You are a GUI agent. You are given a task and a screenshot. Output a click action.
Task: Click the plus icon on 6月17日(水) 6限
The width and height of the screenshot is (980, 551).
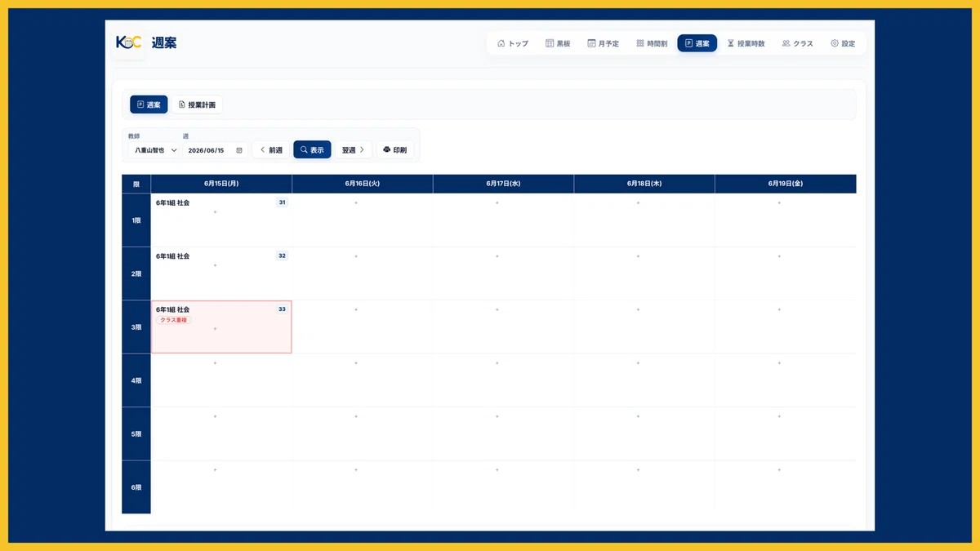tap(497, 469)
